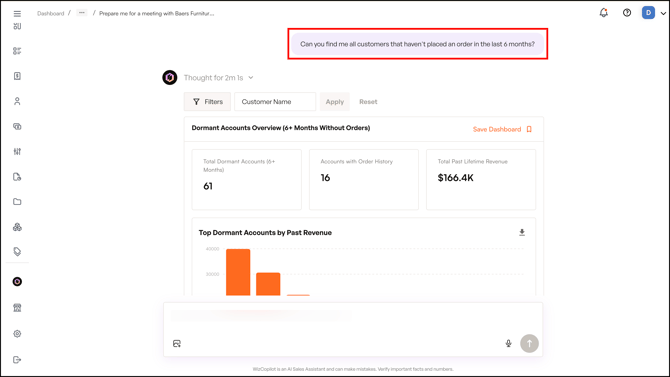
Task: Click the Total Dormant Accounts 61 card
Action: [247, 180]
